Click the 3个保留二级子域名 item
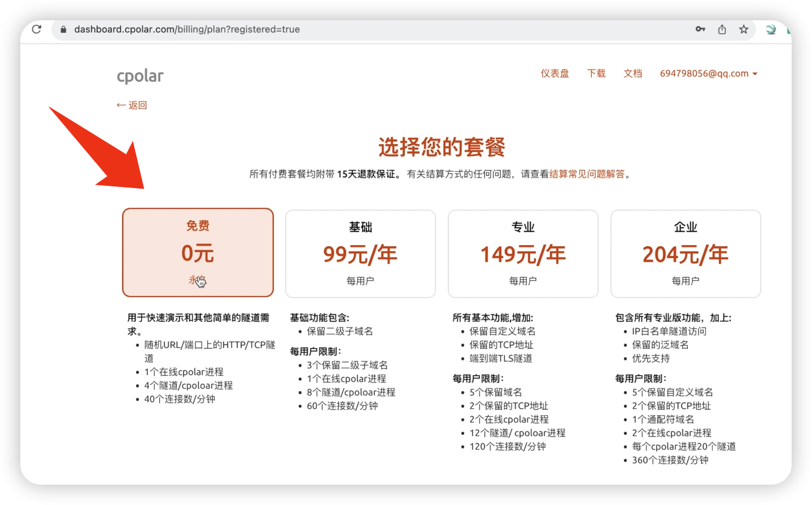This screenshot has width=812, height=505. point(347,365)
